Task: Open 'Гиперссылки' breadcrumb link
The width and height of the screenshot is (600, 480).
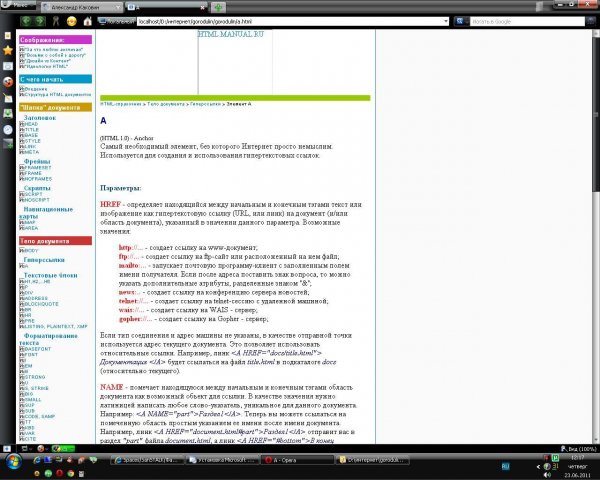Action: 205,104
